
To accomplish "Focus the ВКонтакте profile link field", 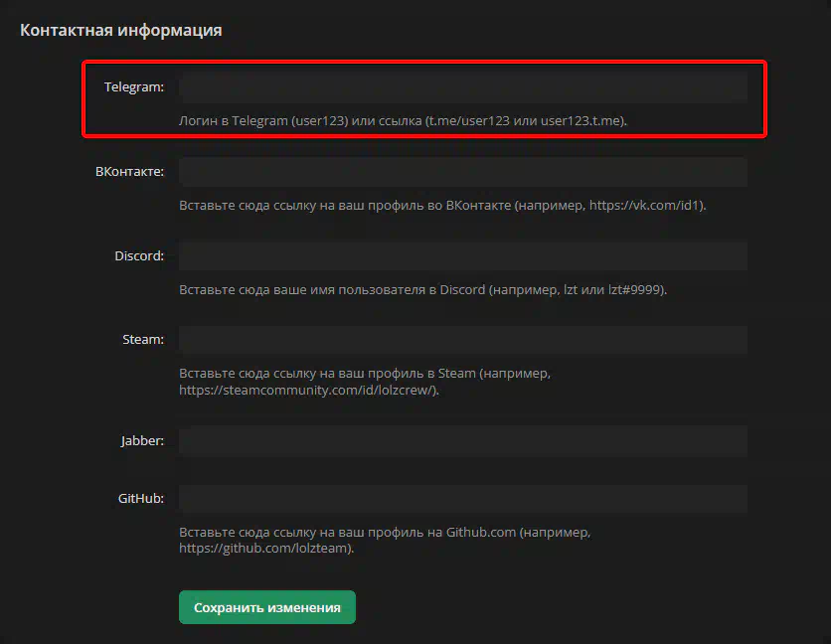I will pos(462,172).
